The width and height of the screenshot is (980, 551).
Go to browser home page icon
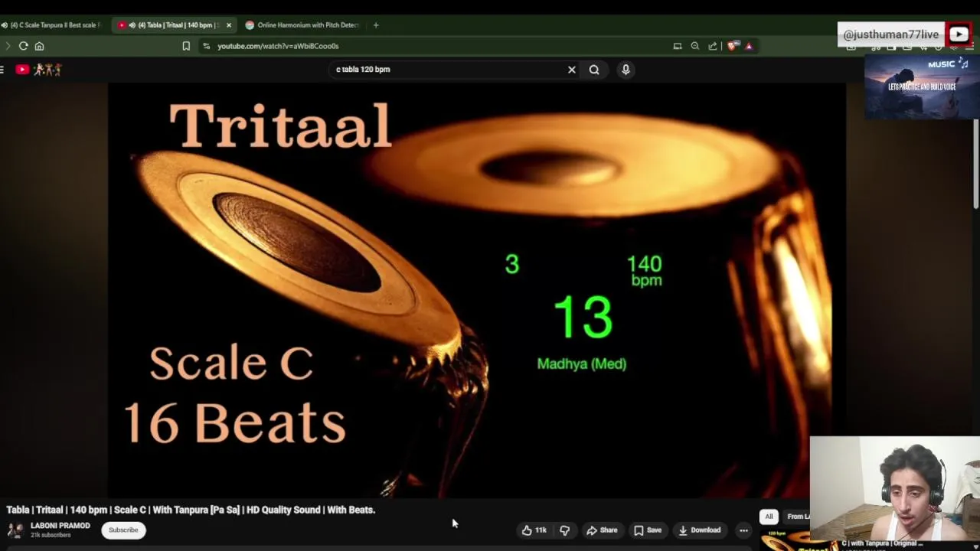click(x=40, y=46)
